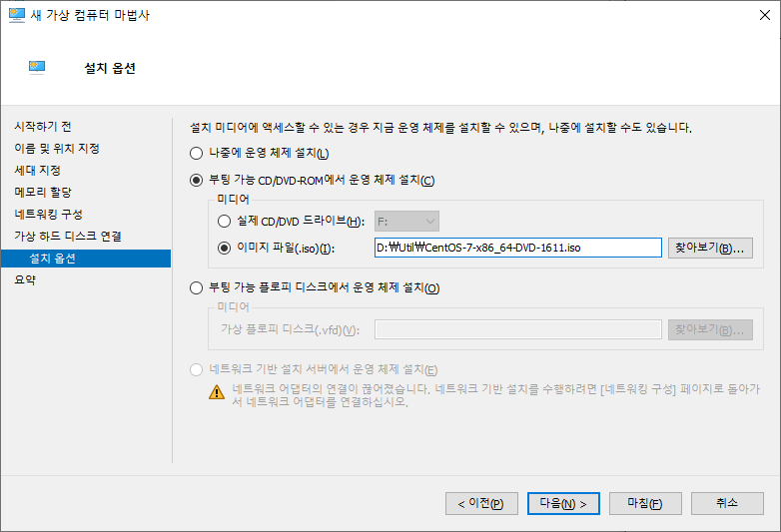Click the computer icon beside 설치 옵션 header

point(37,67)
